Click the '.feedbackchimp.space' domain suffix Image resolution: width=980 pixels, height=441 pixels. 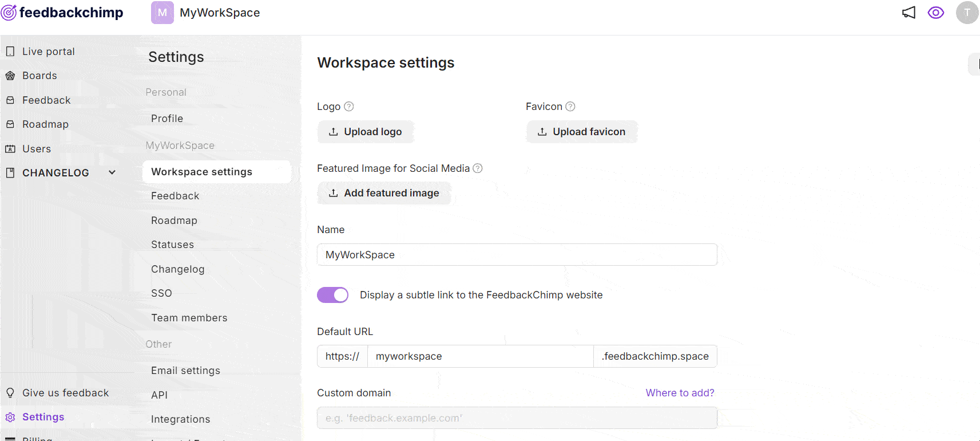655,356
